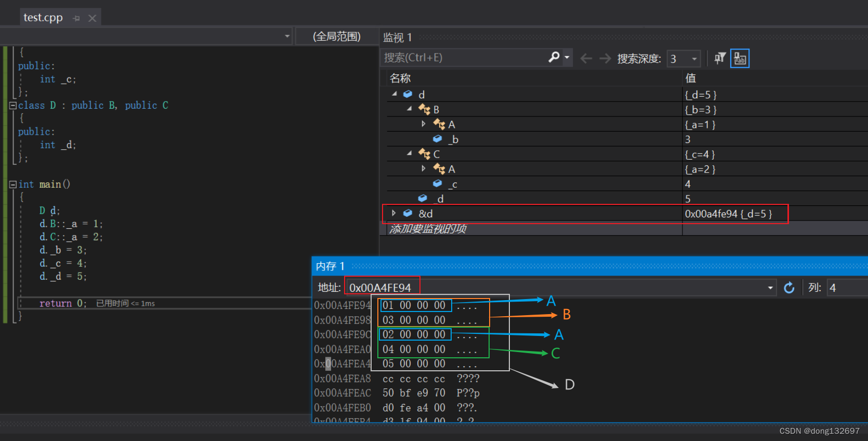
Task: Close the test.cpp tab
Action: tap(92, 18)
